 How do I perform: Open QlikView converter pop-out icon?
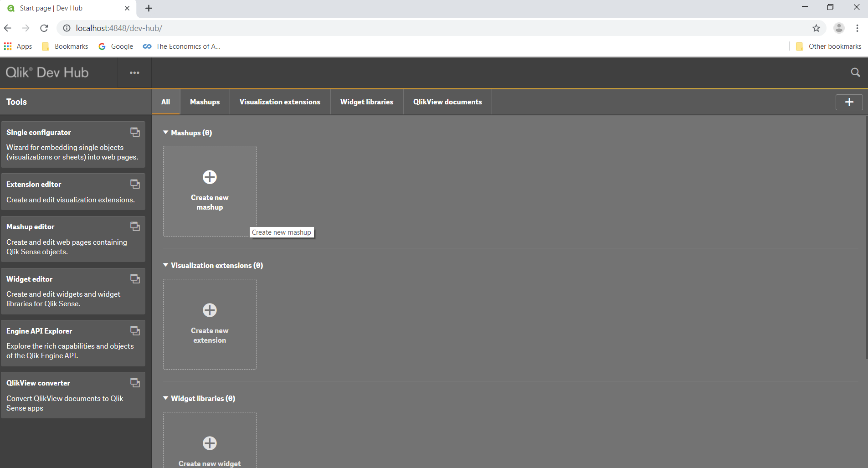(x=135, y=383)
